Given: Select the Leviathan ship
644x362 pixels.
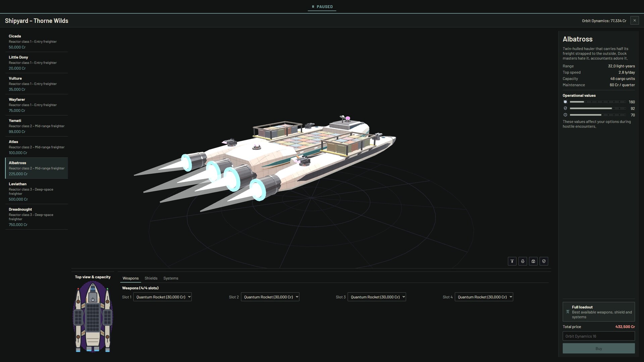Looking at the screenshot, I should coord(37,191).
